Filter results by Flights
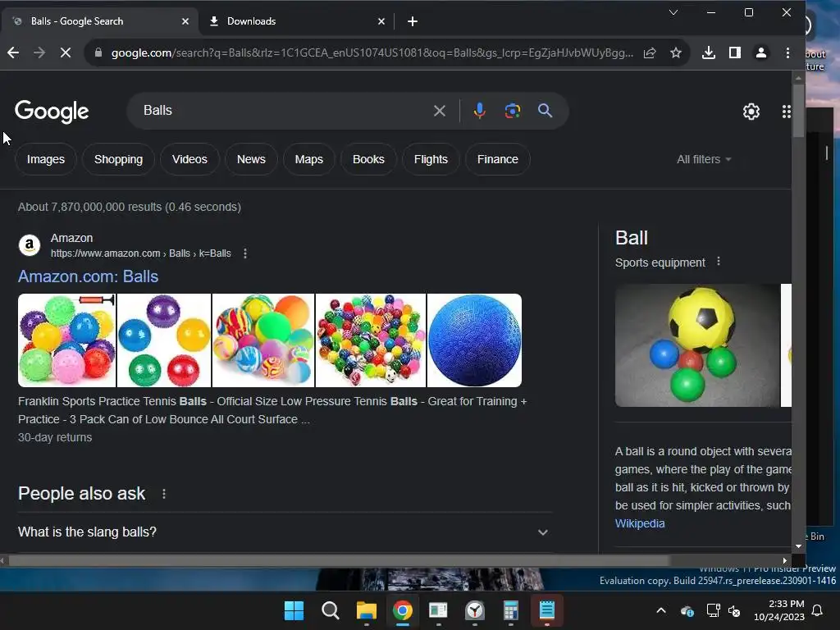This screenshot has width=840, height=630. click(x=431, y=159)
